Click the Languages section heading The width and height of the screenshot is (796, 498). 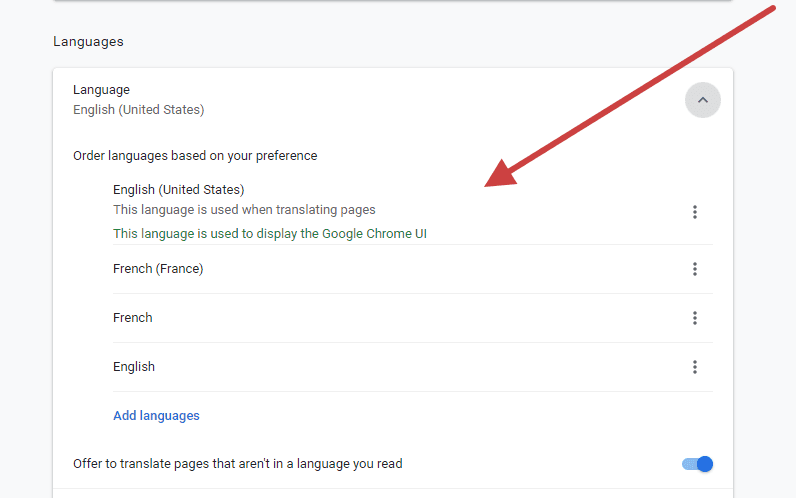tap(88, 42)
